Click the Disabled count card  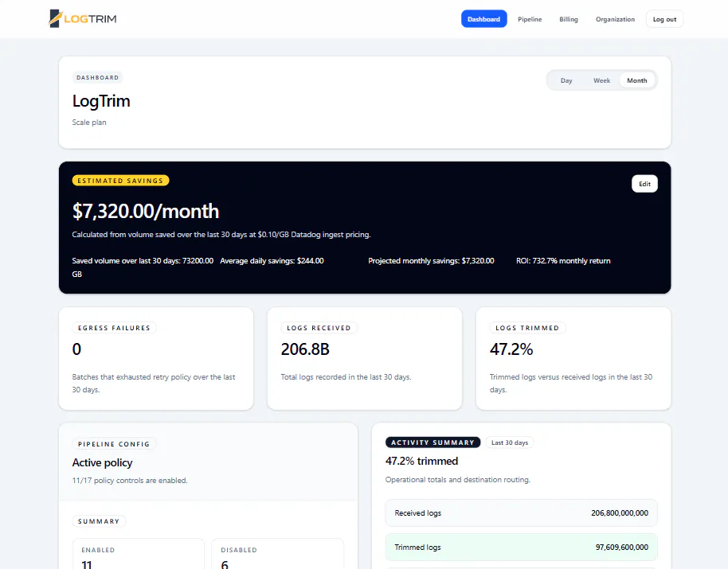click(277, 554)
